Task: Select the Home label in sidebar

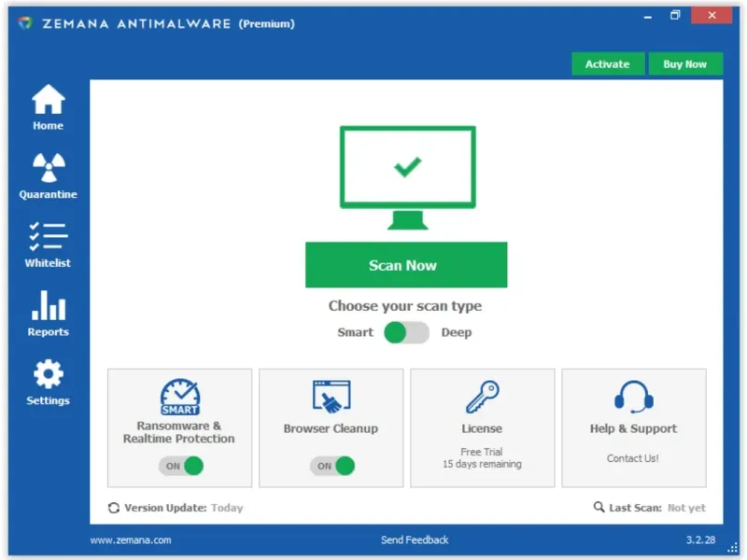Action: point(49,125)
